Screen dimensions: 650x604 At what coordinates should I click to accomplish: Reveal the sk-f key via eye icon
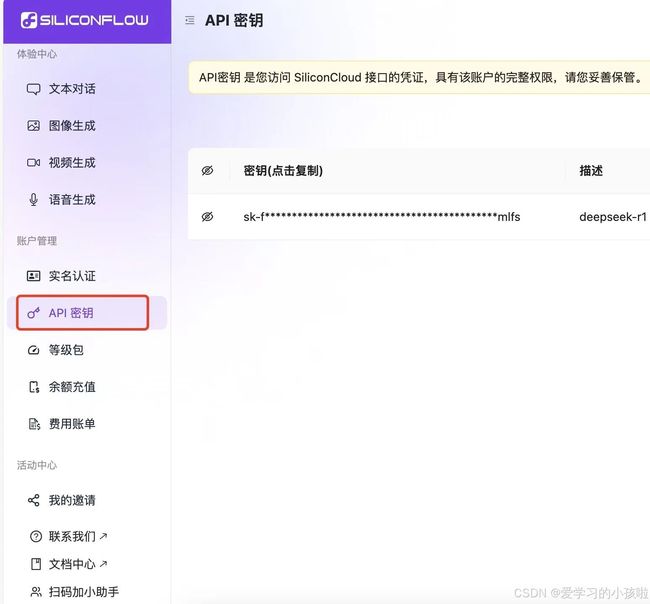pos(207,216)
